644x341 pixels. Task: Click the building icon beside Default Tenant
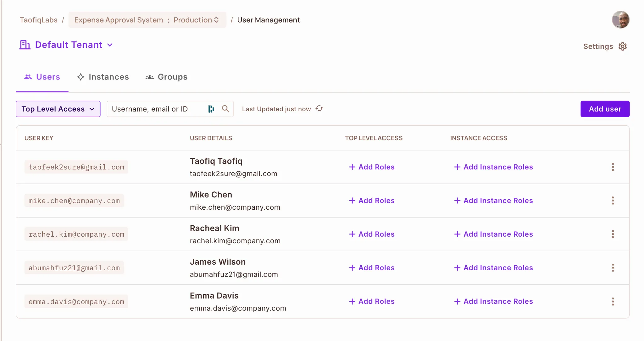point(25,45)
